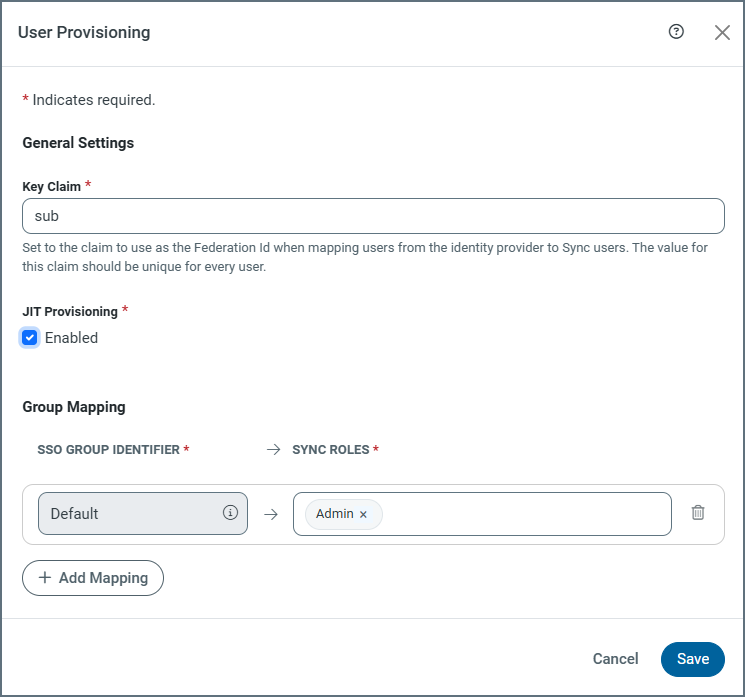This screenshot has height=697, width=745.
Task: Click the Enabled label beside the checkbox
Action: [x=71, y=338]
